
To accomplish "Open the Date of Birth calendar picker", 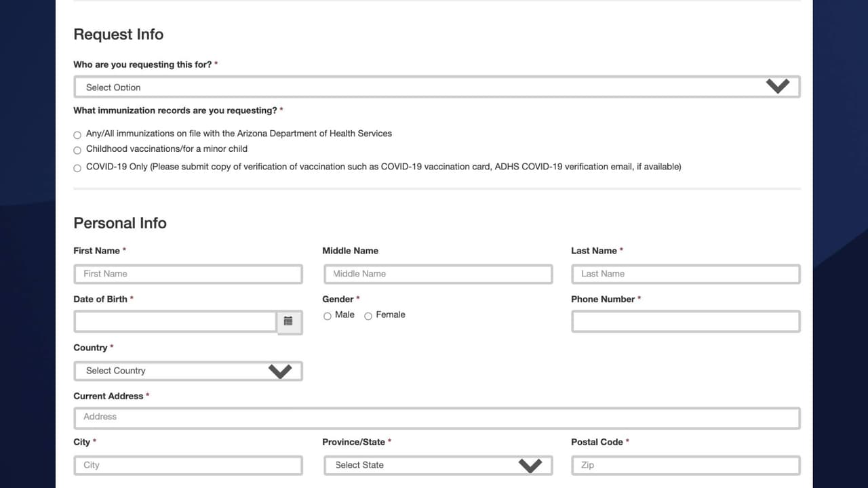I will tap(288, 321).
